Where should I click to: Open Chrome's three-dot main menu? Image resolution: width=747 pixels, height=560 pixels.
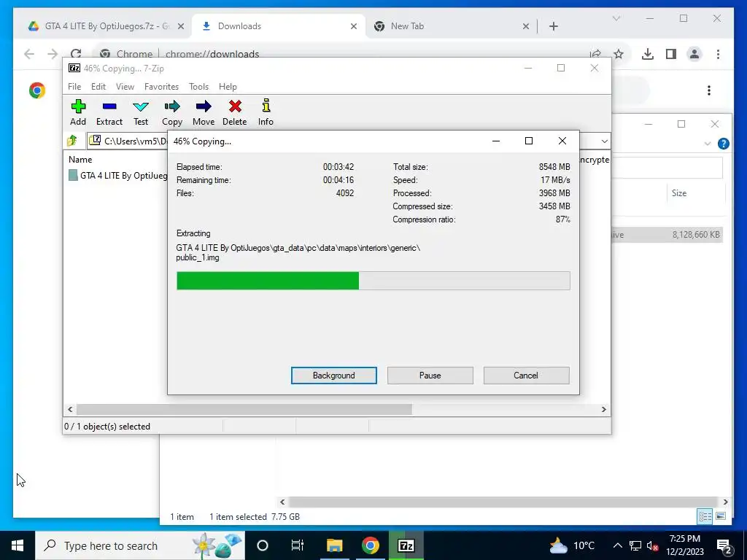click(x=718, y=54)
